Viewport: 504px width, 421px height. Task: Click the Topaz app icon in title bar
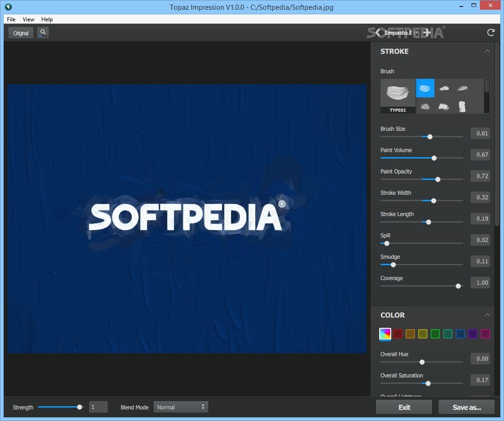click(x=8, y=7)
